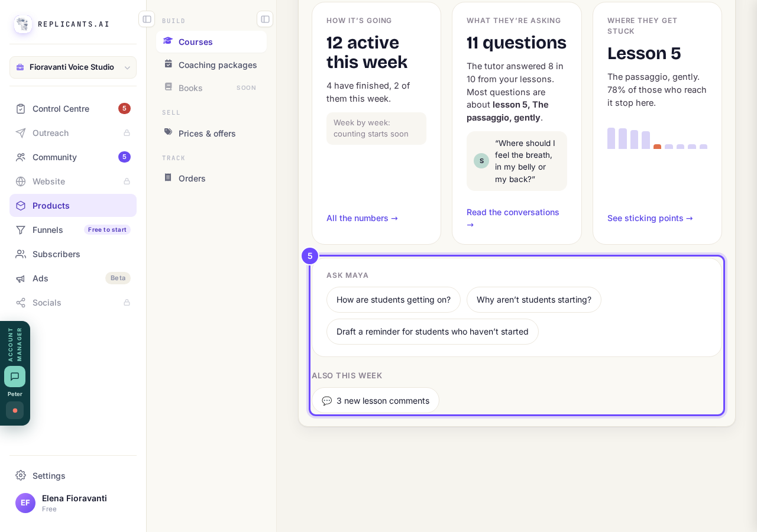Open the Fioravanti Voice Studio workspace dropdown

click(x=73, y=67)
